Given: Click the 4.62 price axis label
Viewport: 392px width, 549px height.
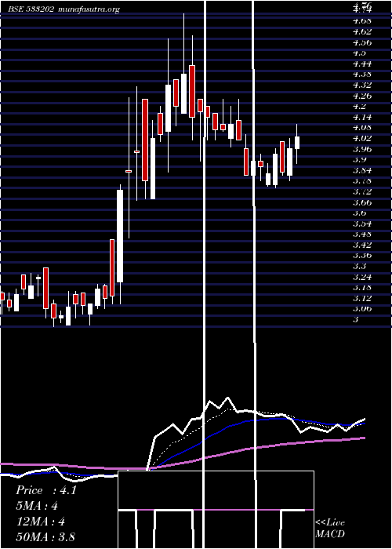Looking at the screenshot, I should [362, 31].
